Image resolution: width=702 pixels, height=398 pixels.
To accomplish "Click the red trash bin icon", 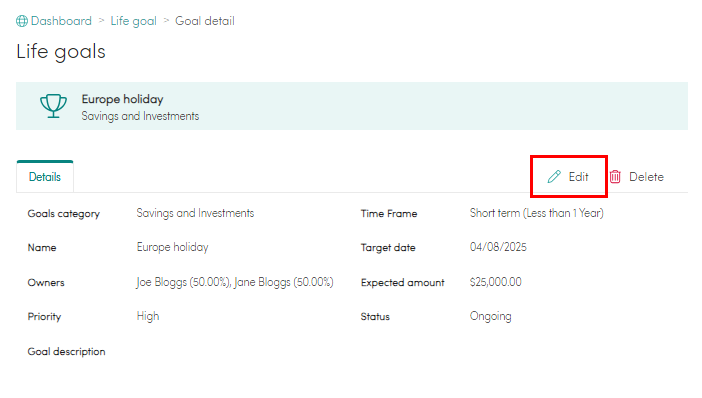I will [x=615, y=177].
